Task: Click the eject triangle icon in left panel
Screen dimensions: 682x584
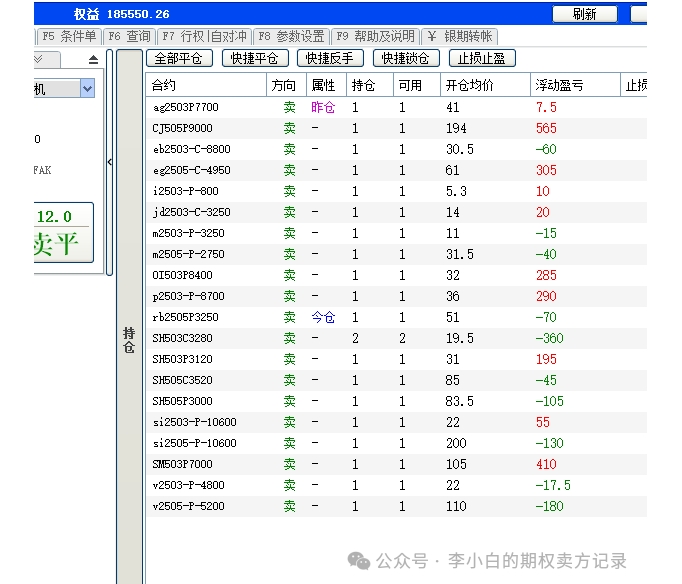Action: pos(94,60)
